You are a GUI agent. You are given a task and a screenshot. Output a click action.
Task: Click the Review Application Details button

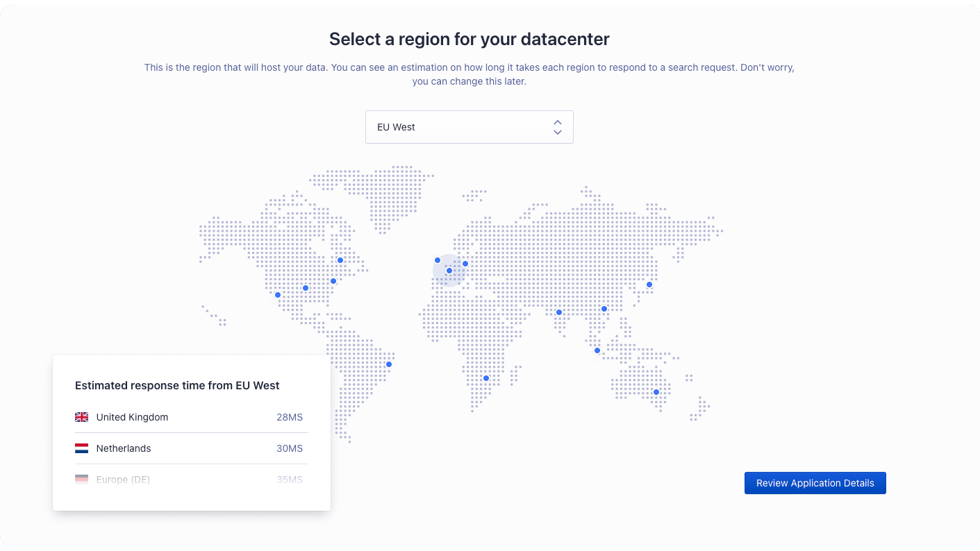815,482
